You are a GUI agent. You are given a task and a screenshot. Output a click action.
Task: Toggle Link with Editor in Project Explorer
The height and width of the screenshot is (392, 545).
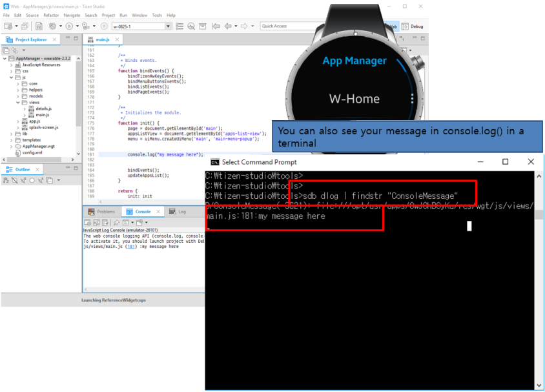[x=14, y=51]
